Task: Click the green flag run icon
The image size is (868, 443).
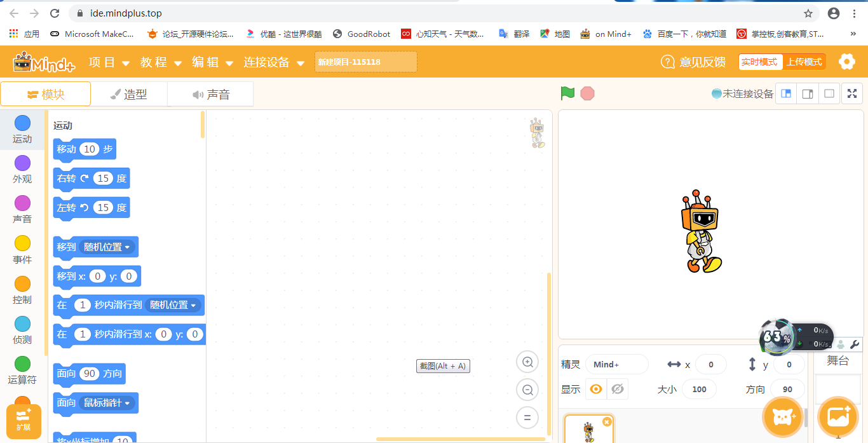Action: [567, 93]
